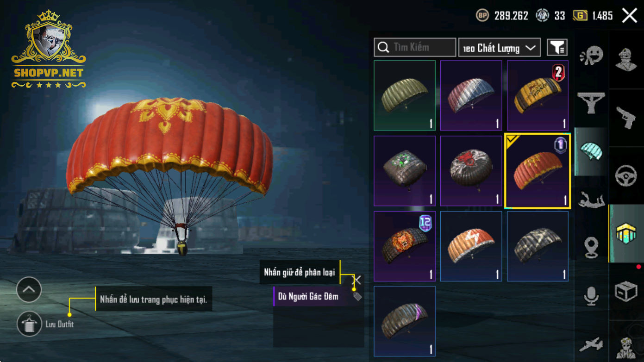This screenshot has width=644, height=362.
Task: Switch to the character outfit tab
Action: pos(626,60)
